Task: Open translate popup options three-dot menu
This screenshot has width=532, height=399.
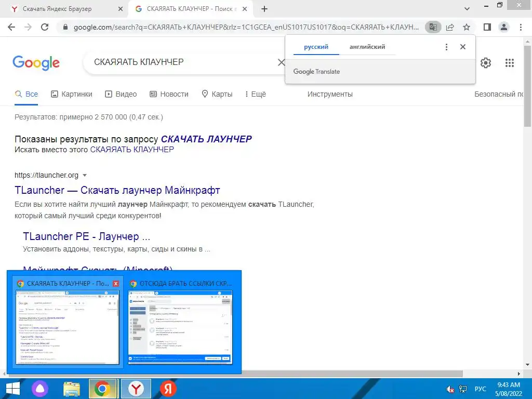Action: tap(446, 47)
